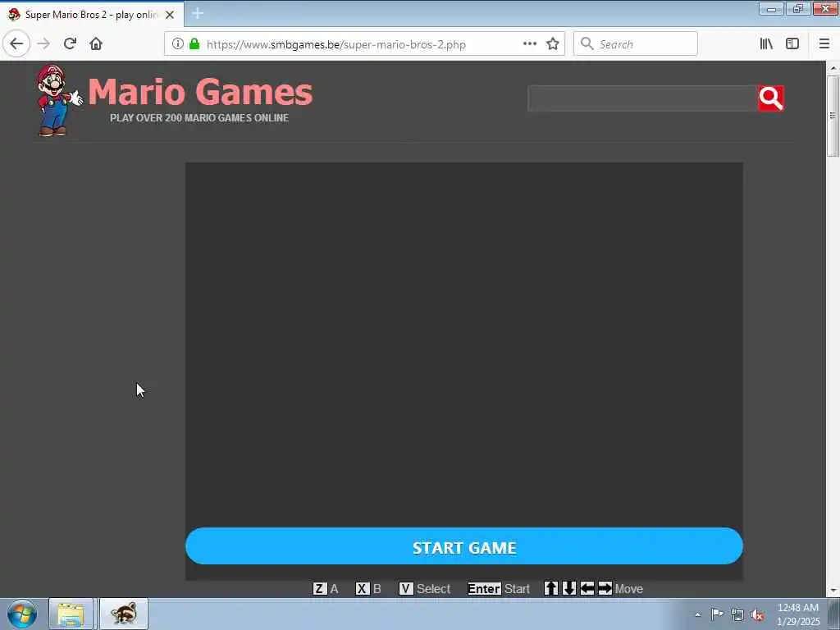Click the Enter key Start icon
The height and width of the screenshot is (630, 840).
click(x=484, y=589)
